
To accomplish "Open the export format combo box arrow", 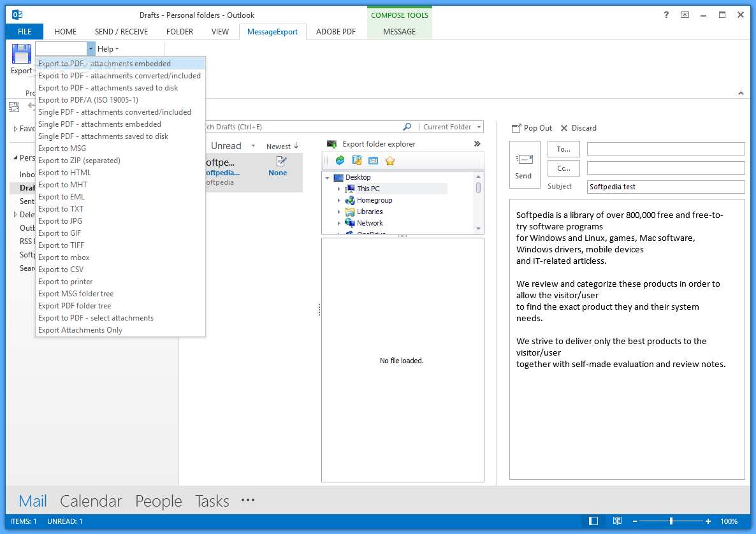I will pyautogui.click(x=91, y=48).
